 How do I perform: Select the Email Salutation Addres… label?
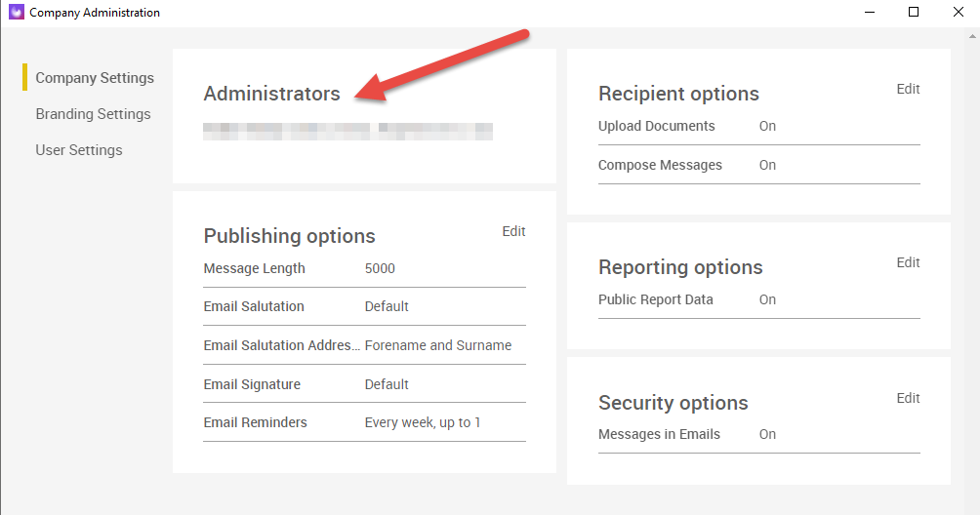click(x=281, y=345)
